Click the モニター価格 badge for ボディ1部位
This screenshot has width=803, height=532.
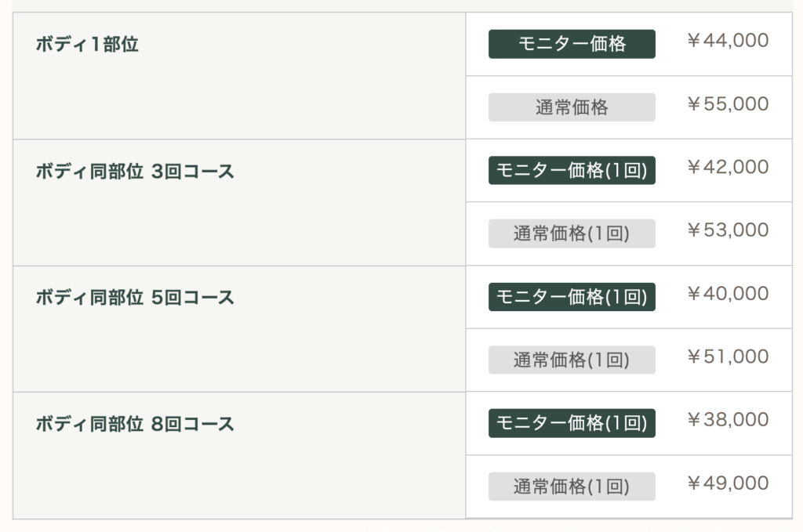tap(572, 44)
